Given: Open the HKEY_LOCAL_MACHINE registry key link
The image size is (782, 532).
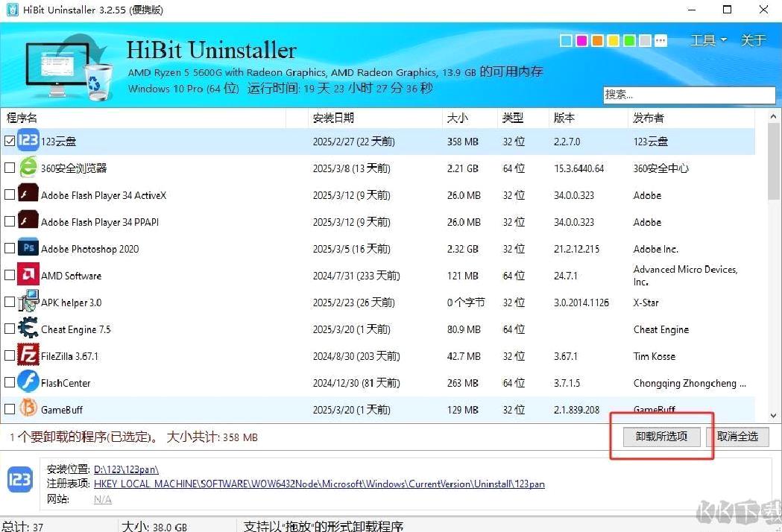Looking at the screenshot, I should click(x=319, y=484).
